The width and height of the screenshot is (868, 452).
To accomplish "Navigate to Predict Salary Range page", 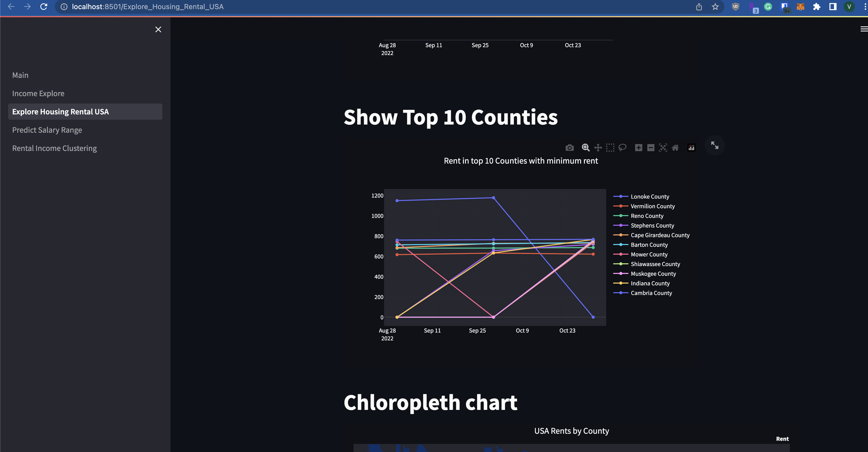I will pyautogui.click(x=47, y=130).
